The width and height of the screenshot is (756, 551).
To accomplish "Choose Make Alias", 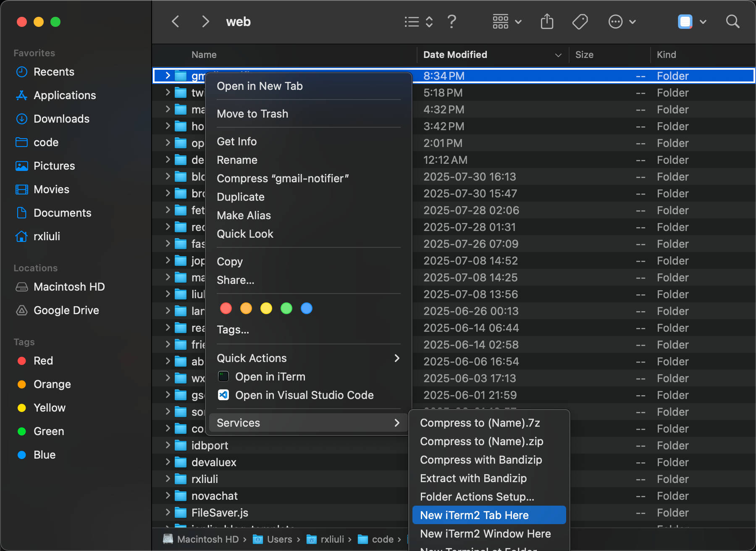I will pyautogui.click(x=308, y=215).
